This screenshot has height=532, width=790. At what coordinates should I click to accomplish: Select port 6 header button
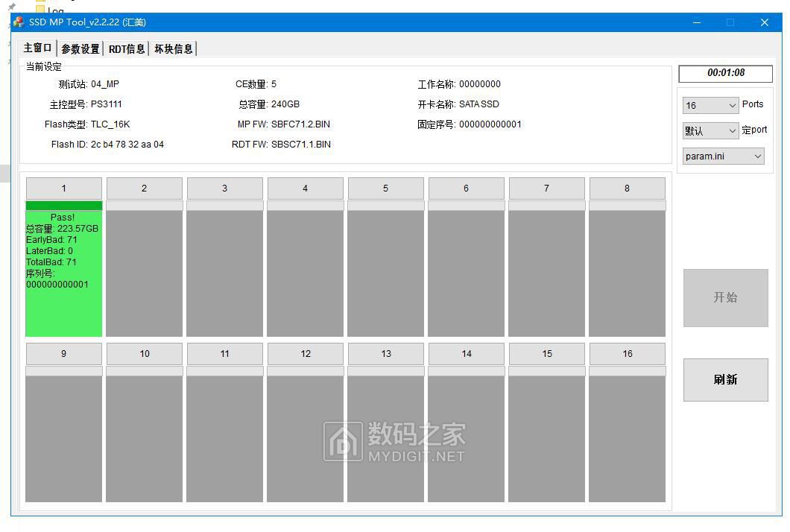click(x=466, y=189)
